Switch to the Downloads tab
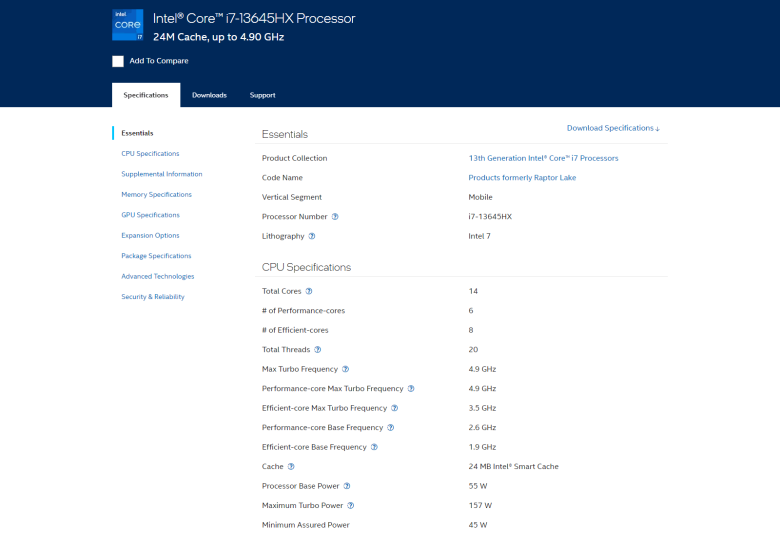The image size is (780, 547). [209, 95]
